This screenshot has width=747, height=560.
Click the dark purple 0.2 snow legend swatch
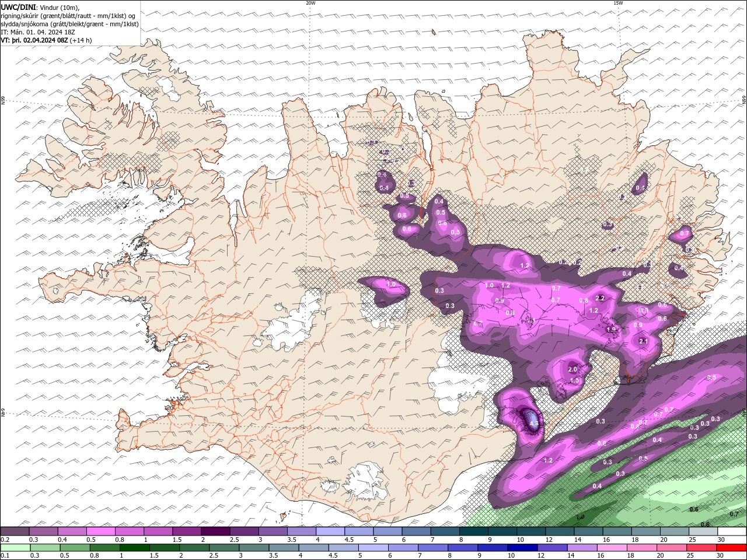point(15,531)
